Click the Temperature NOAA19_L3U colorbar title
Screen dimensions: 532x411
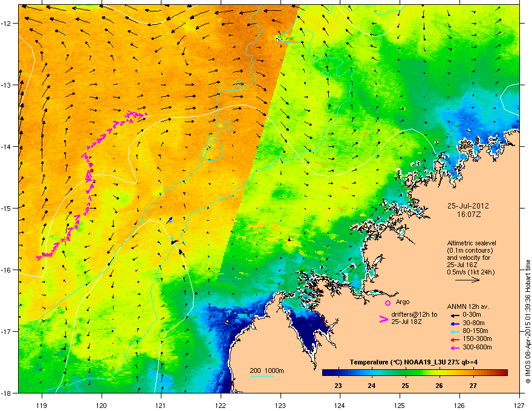click(414, 363)
